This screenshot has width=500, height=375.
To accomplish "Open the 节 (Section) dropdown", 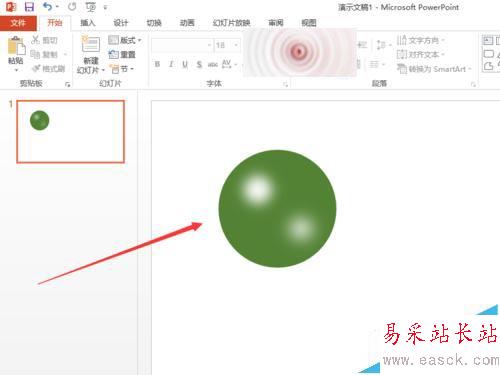I will pos(122,69).
